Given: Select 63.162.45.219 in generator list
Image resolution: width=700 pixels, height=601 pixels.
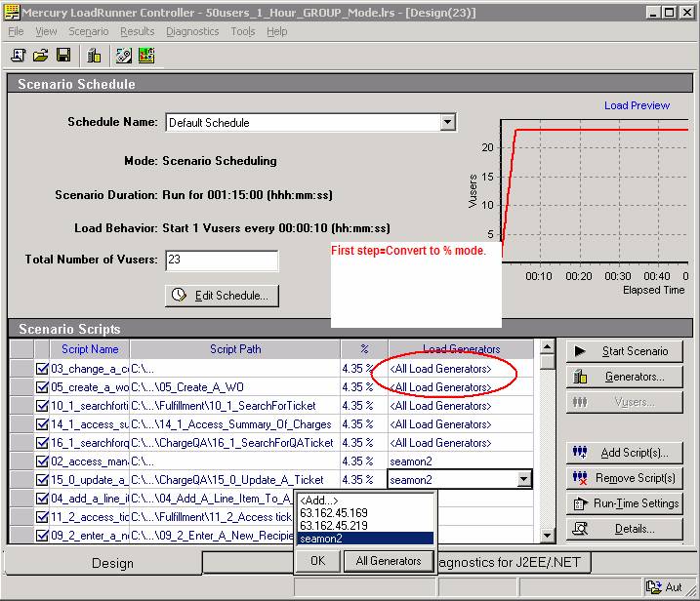Looking at the screenshot, I should point(366,525).
